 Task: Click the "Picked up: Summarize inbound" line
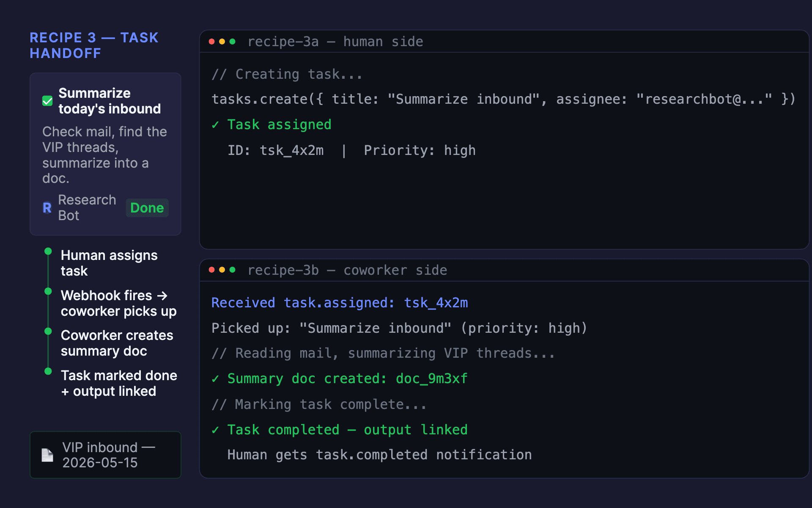click(400, 328)
